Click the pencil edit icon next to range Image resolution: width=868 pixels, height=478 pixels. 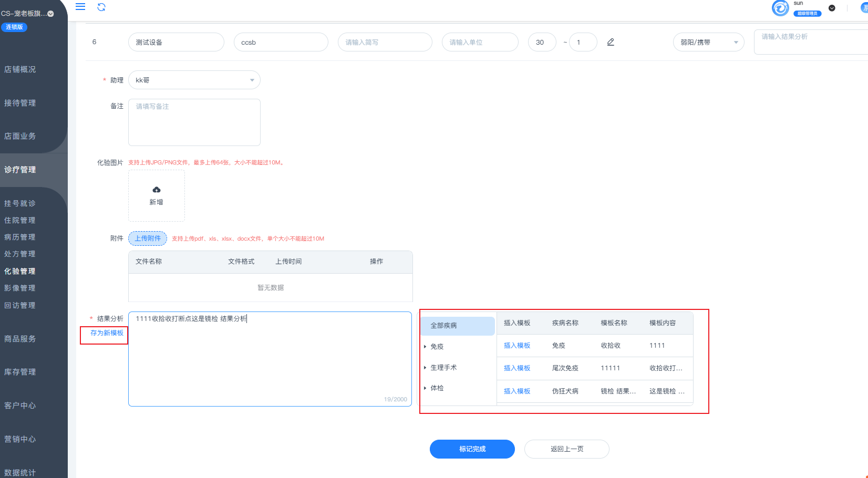(x=611, y=42)
